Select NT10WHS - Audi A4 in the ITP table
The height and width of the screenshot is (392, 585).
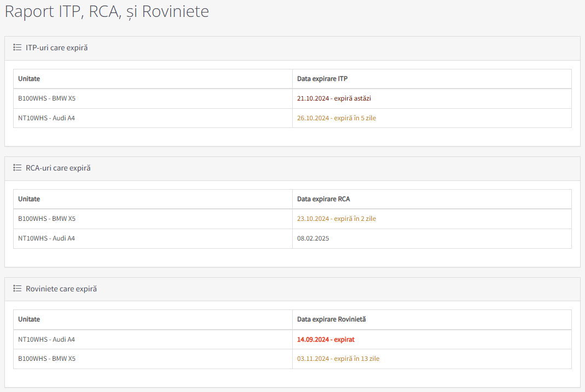tap(47, 118)
